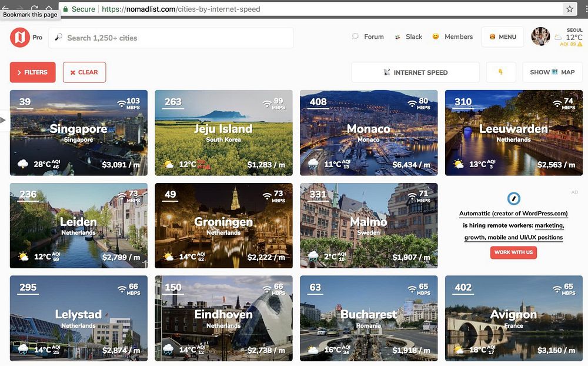Click the wifi icon on Singapore card
Screen dimensions: 588x366
122,103
